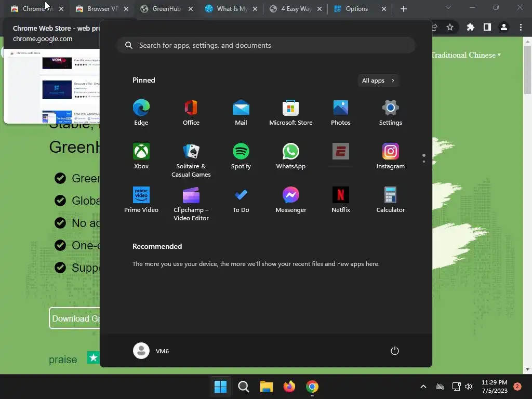Open the To Do app
532x399 pixels.
241,200
